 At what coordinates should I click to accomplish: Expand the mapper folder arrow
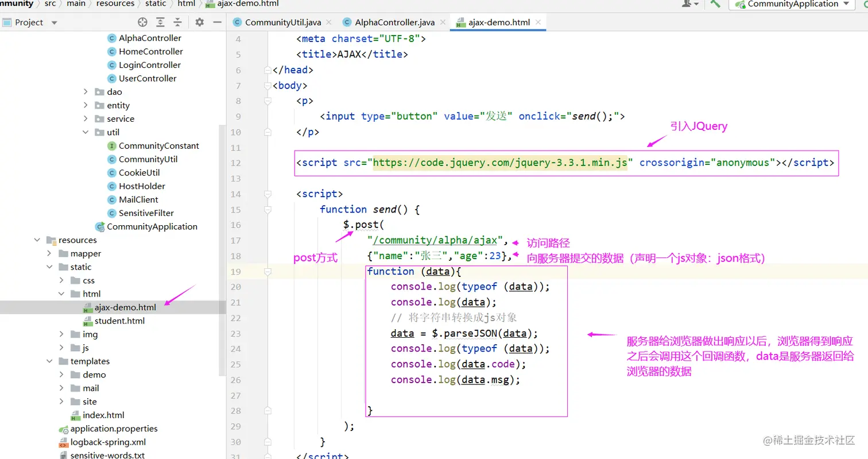[49, 253]
